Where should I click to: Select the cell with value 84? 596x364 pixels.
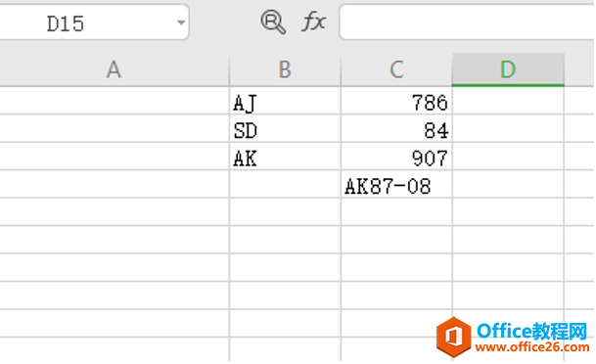click(x=396, y=128)
